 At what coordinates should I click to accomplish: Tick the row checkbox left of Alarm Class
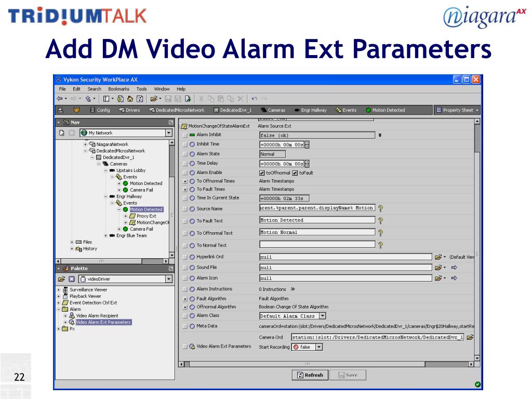tap(185, 316)
